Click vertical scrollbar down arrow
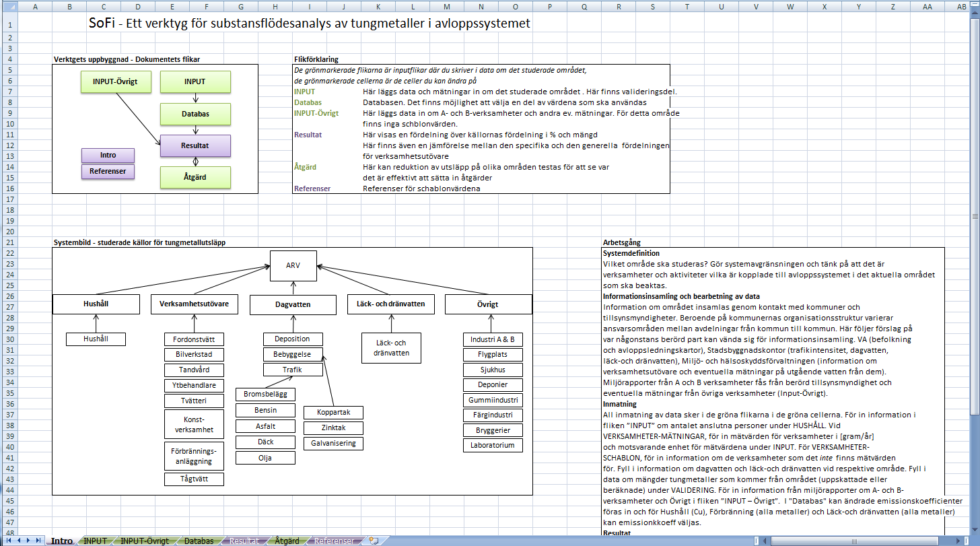This screenshot has width=980, height=546. point(975,531)
